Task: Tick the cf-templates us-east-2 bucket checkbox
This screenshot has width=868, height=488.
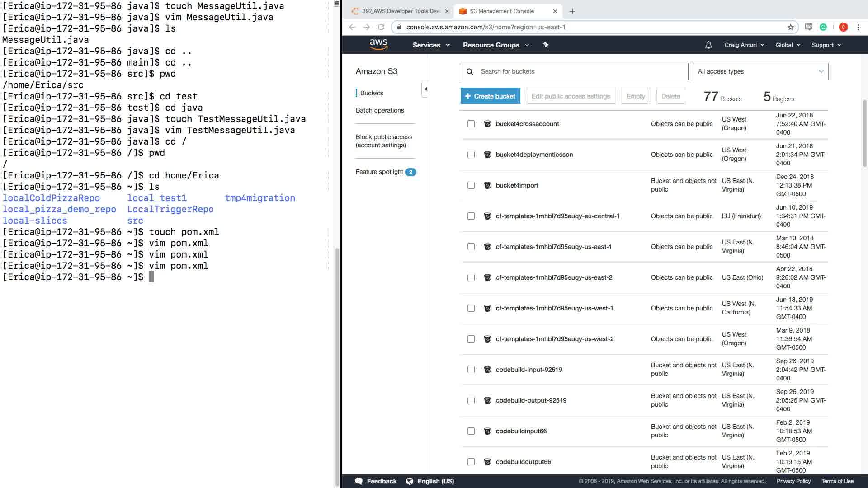Action: (x=471, y=277)
